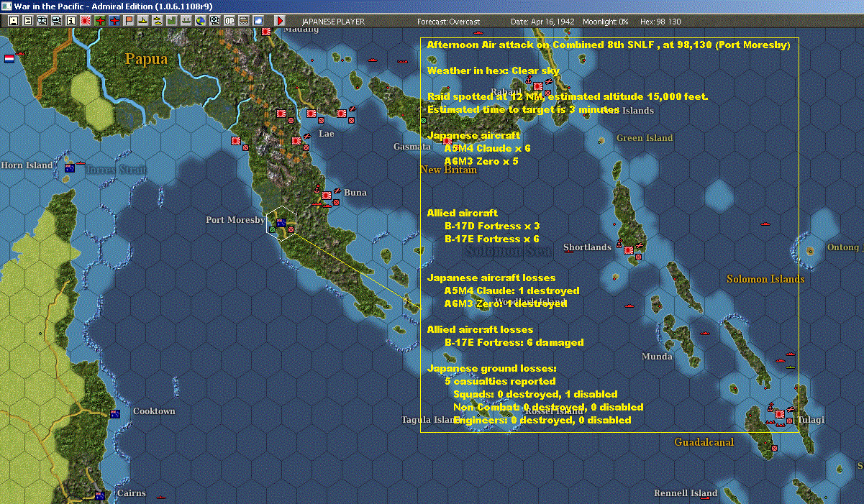Click the Allied base flag at Port Moresby
864x504 pixels.
point(281,222)
